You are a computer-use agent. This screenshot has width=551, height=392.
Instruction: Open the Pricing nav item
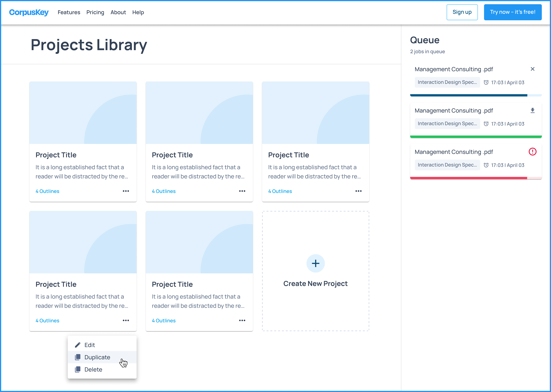click(x=95, y=12)
